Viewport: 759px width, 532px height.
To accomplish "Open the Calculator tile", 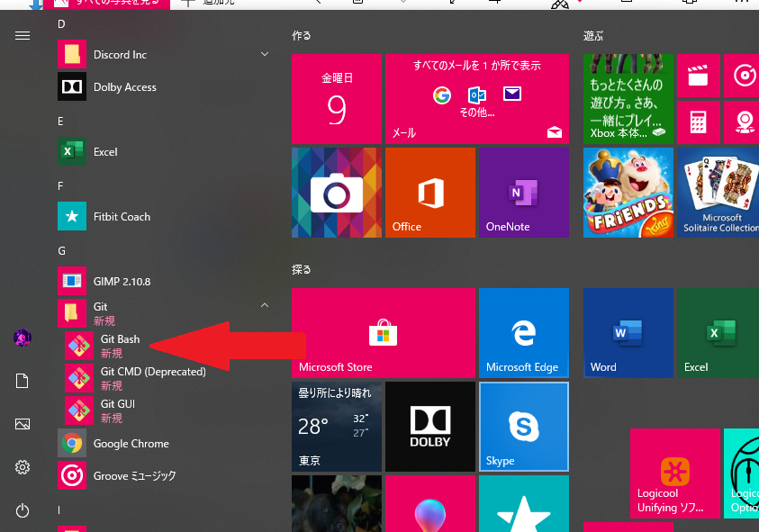I will 698,122.
